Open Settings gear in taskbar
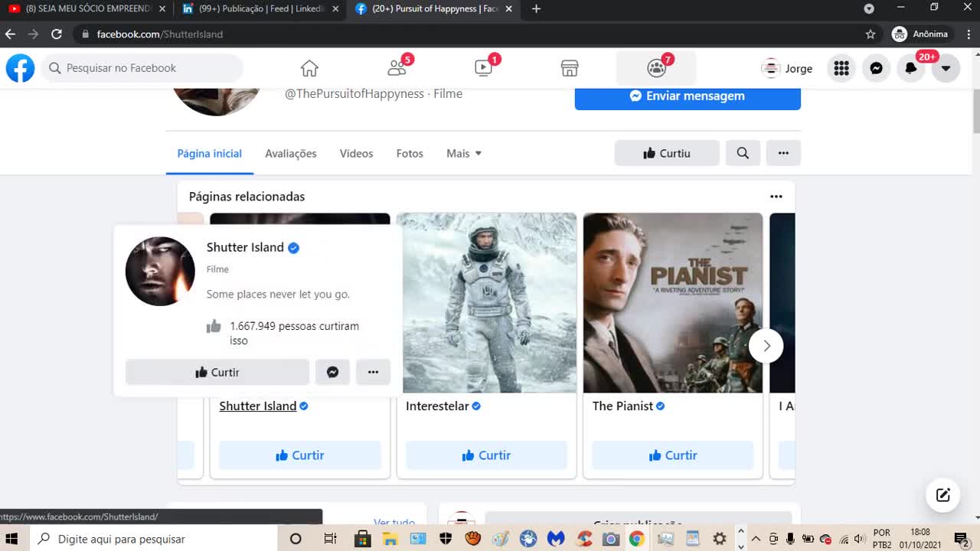The image size is (980, 551). 720,539
